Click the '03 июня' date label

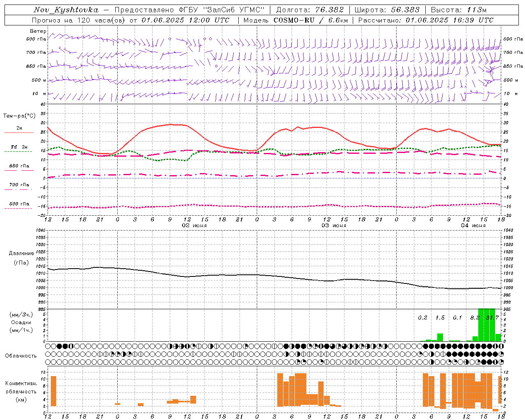[333, 226]
